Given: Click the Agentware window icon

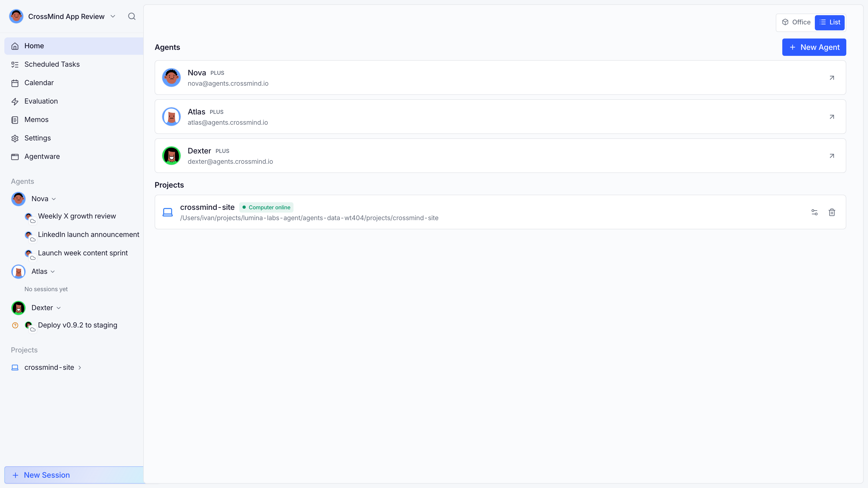Looking at the screenshot, I should 15,157.
